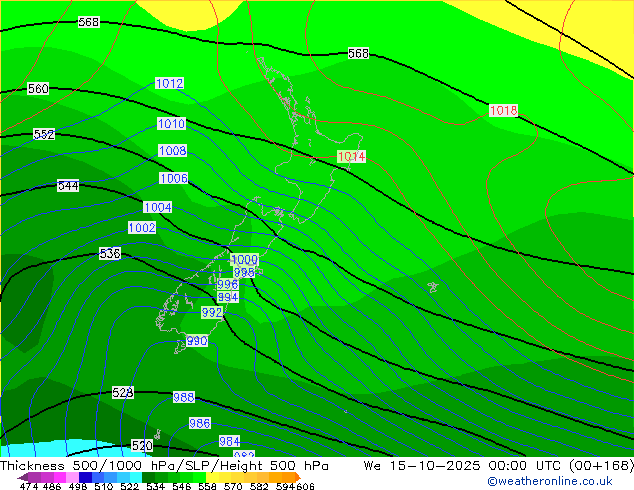Screen dimensions: 634x490
Task: Open the weatheronline.co.uk copyright link
Action: click(550, 481)
